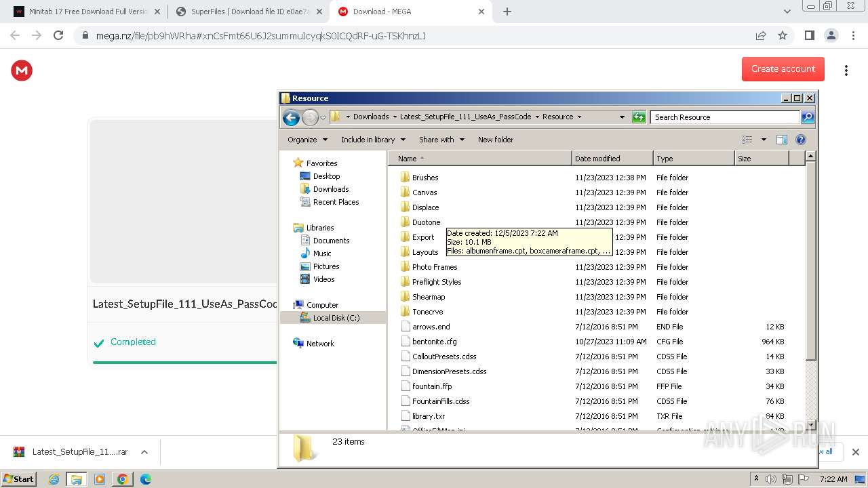Click the taskbar clock 7:22 AM
The width and height of the screenshot is (868, 488).
(x=833, y=479)
